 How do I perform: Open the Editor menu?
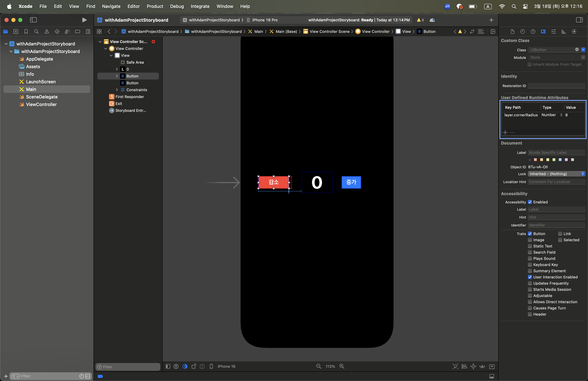point(133,6)
